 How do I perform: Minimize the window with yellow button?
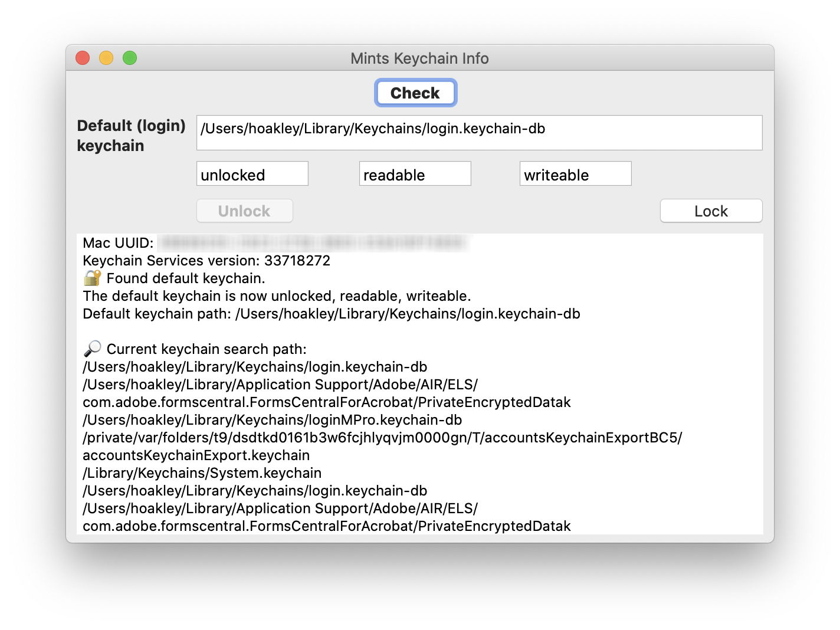(106, 58)
